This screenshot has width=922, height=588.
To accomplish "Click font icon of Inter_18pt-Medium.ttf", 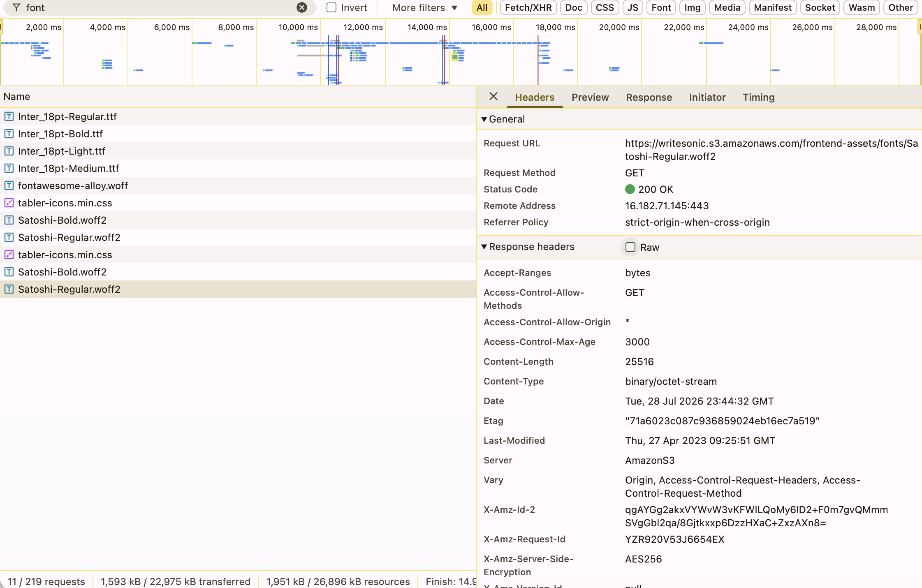I will click(9, 168).
